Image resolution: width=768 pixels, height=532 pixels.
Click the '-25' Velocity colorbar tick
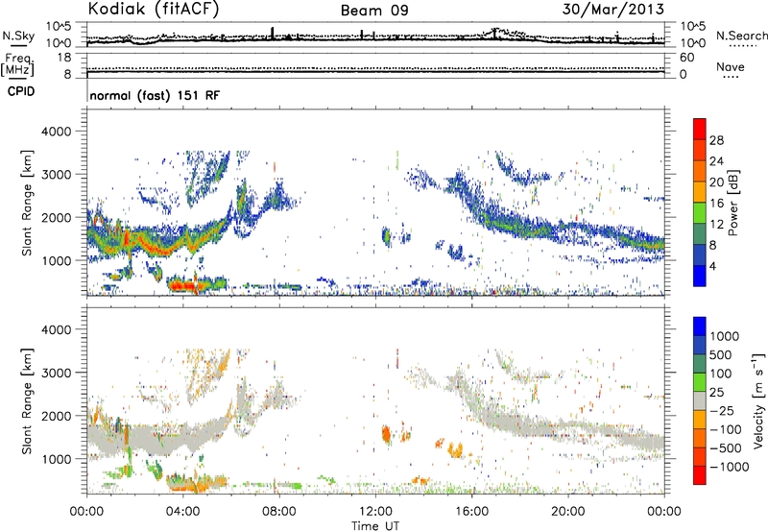[x=722, y=410]
